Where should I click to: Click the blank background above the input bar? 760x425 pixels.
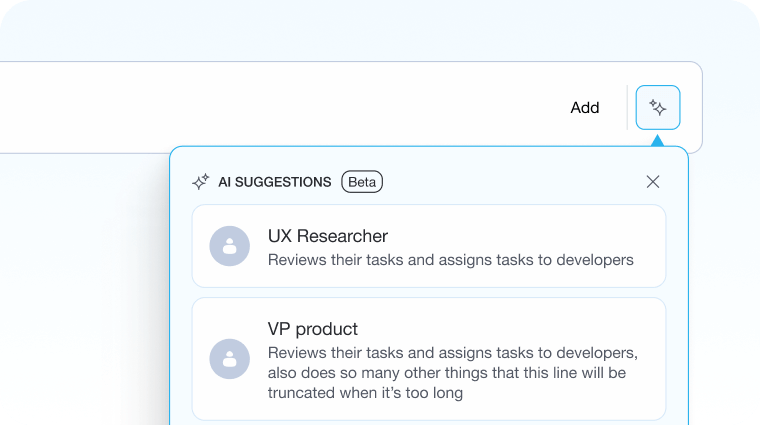tap(350, 30)
